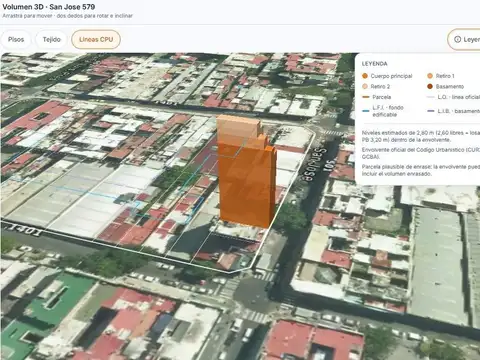Click the L.F.I. blue line symbol
Image resolution: width=480 pixels, height=360 pixels.
click(366, 111)
